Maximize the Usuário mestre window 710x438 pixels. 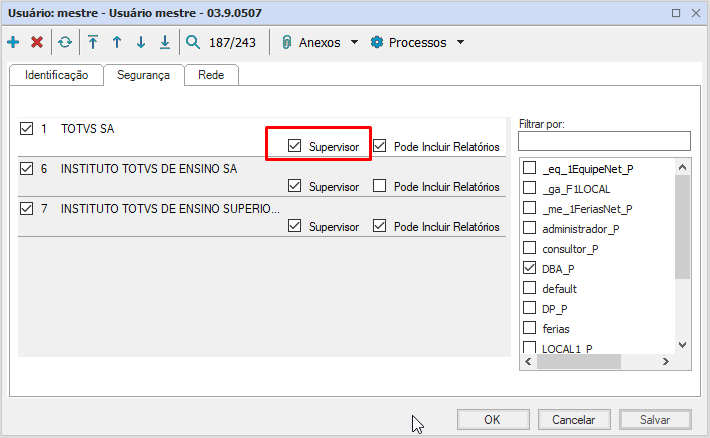(676, 13)
